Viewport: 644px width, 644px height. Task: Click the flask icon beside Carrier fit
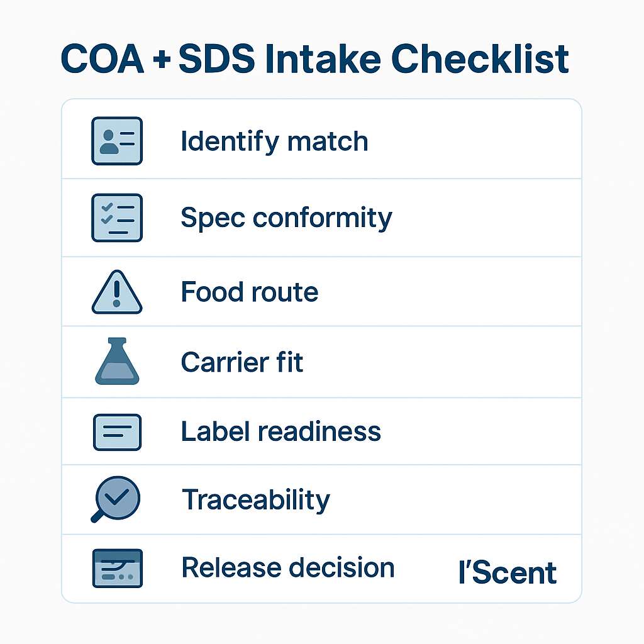click(x=117, y=362)
